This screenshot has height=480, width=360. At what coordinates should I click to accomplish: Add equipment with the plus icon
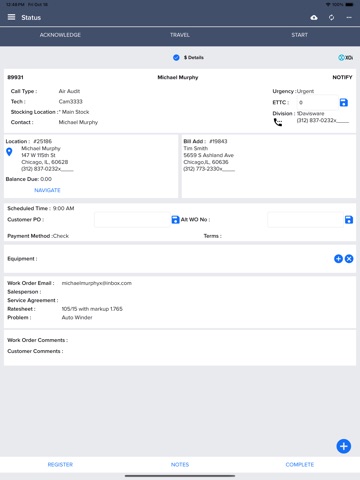(x=338, y=259)
